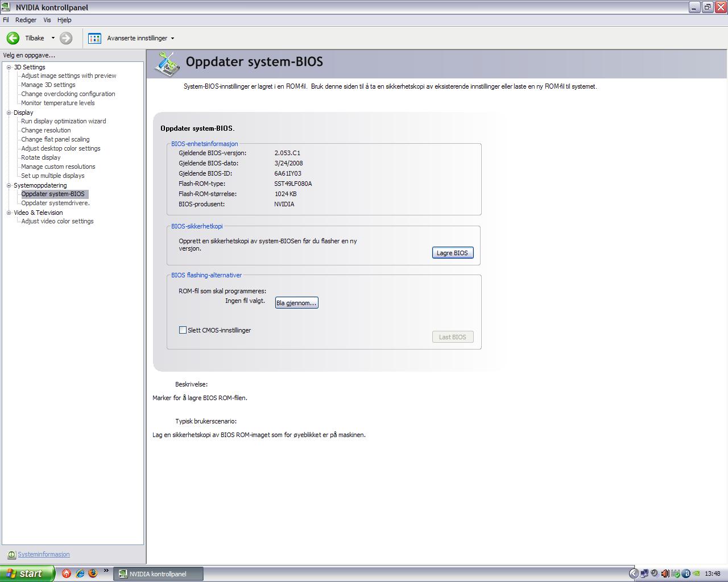Select Monitor temperature levels

(58, 103)
